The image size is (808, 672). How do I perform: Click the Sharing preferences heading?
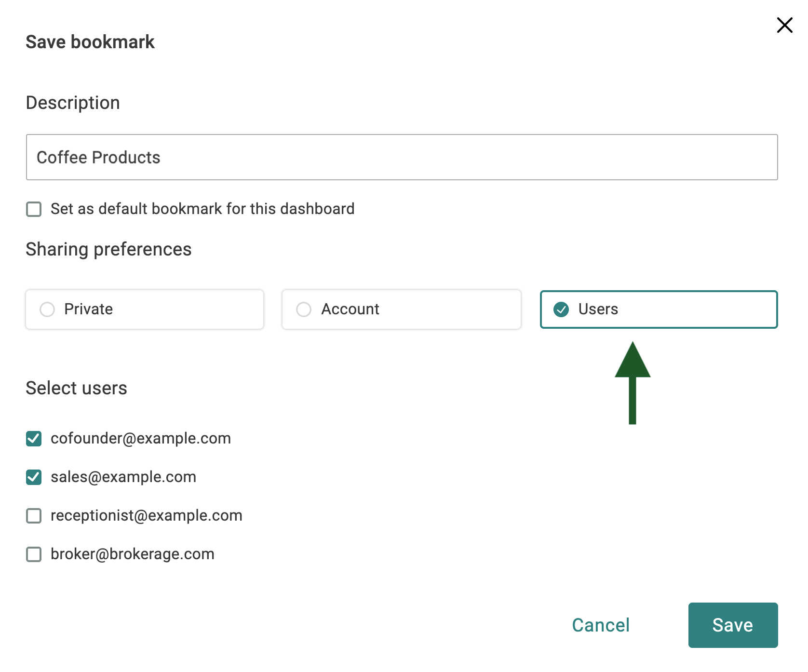108,250
